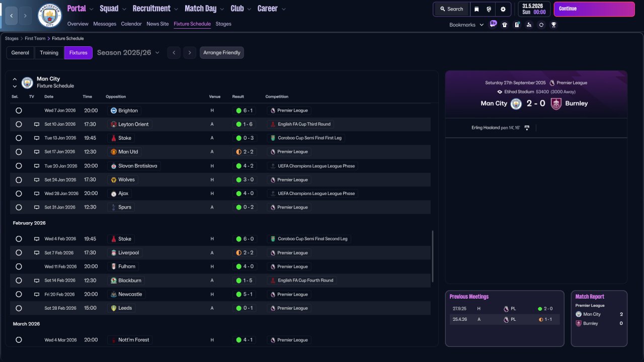Click the 31.5.2026 date and time box

(x=534, y=9)
